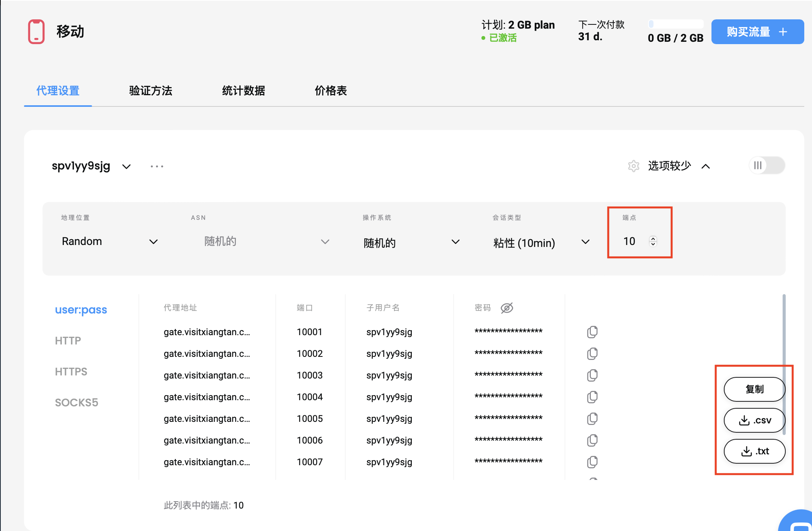This screenshot has height=531, width=812.
Task: Open the 验证方法 tab
Action: click(151, 91)
